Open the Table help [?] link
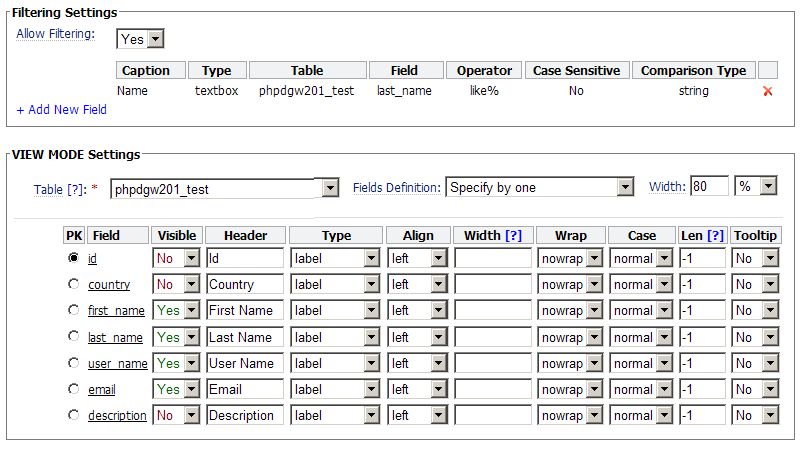 [77, 190]
